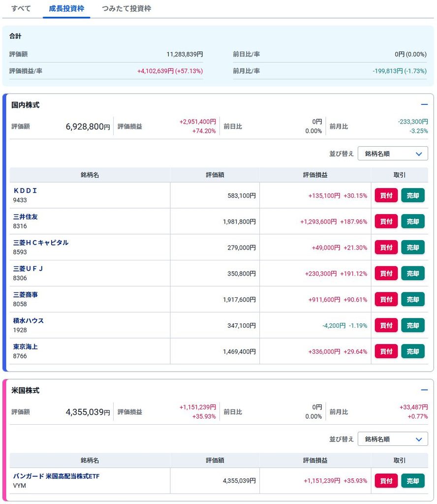Sell the VYM ETF via 売却

point(413,481)
